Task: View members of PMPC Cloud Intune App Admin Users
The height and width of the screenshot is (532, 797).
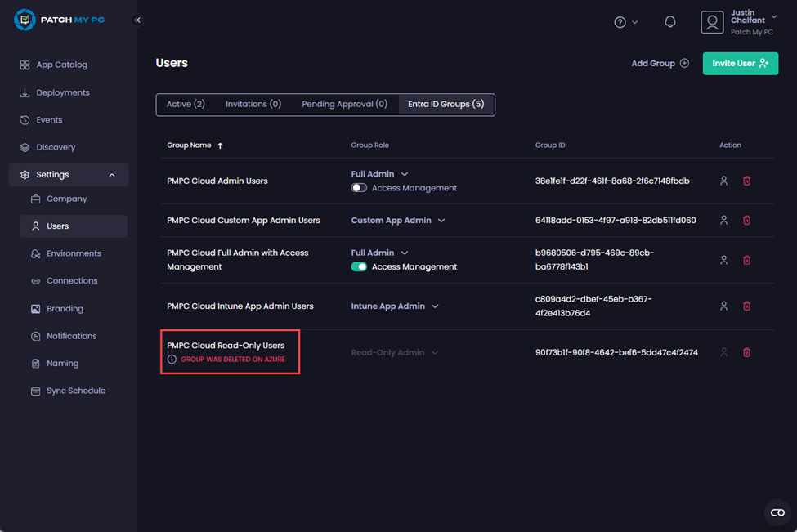Action: pos(723,306)
